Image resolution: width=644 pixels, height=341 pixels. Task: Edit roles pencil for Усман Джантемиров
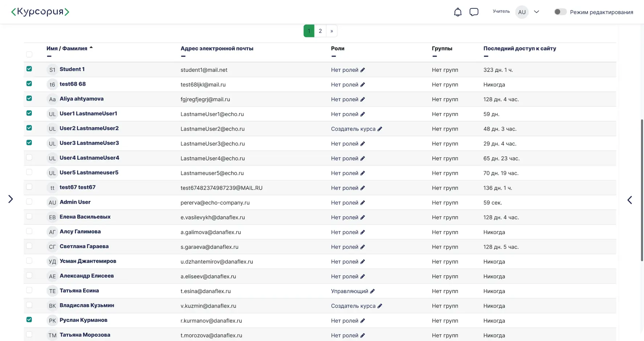tap(363, 262)
